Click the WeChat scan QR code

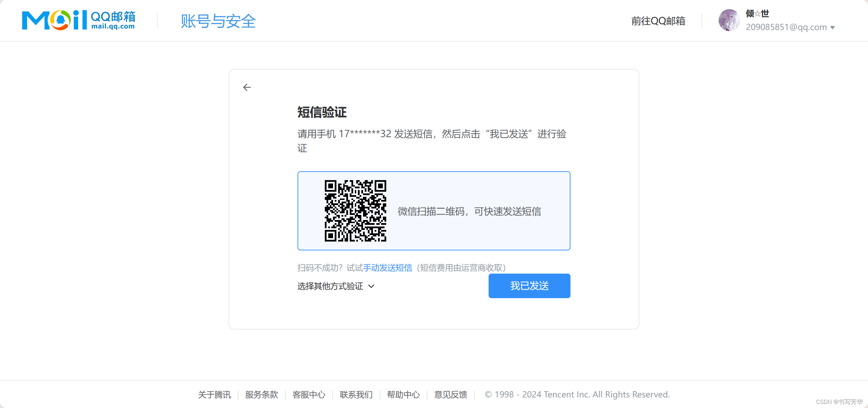coord(355,210)
